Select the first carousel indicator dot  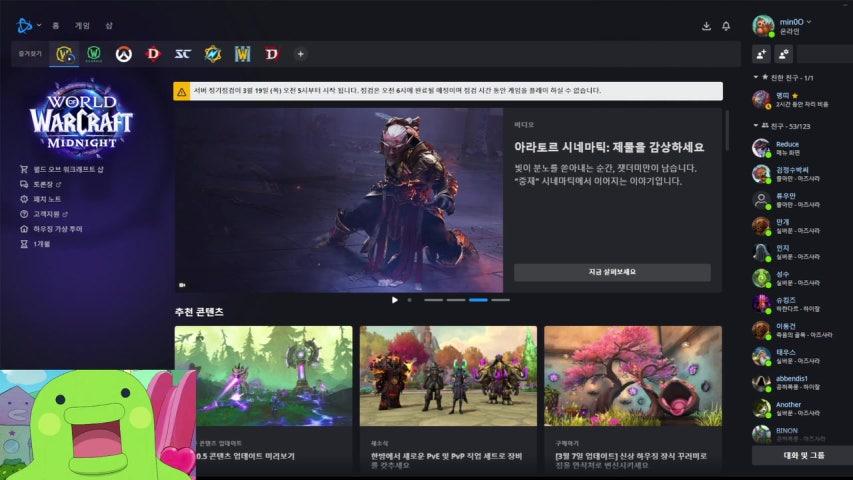point(410,300)
